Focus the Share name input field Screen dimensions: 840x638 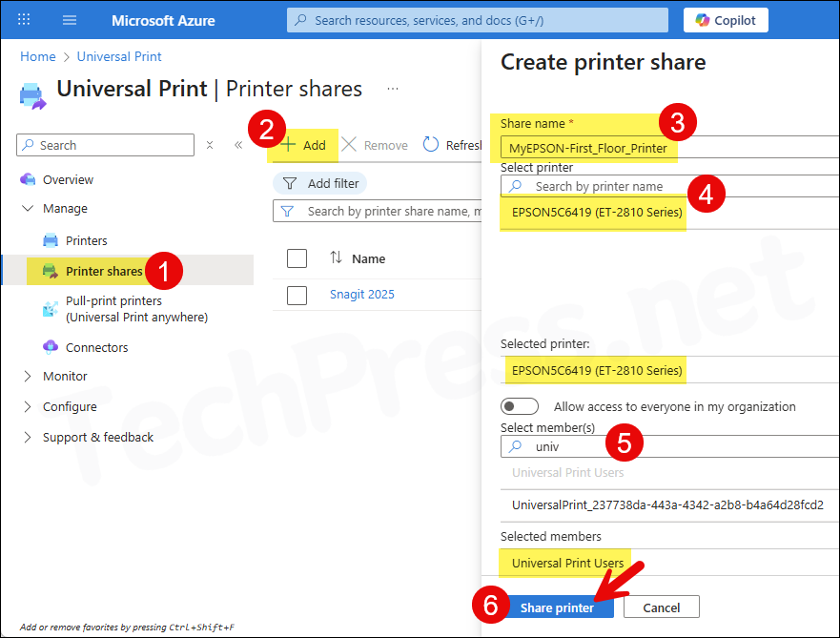(669, 148)
